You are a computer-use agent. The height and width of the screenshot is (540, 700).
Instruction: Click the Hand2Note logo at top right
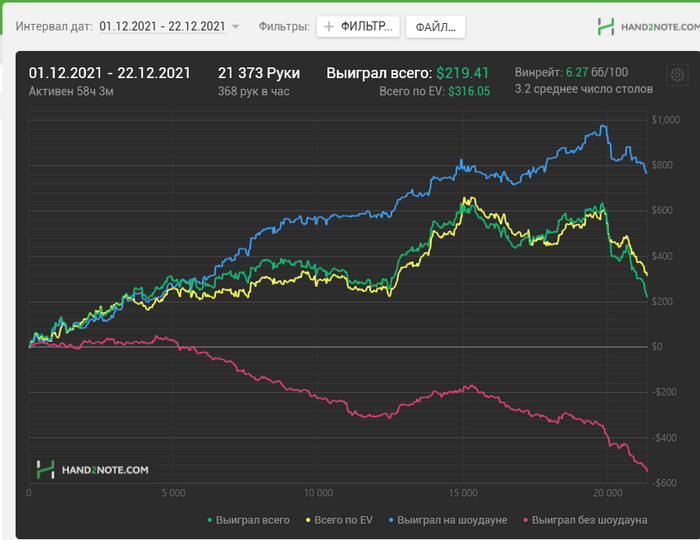point(648,27)
